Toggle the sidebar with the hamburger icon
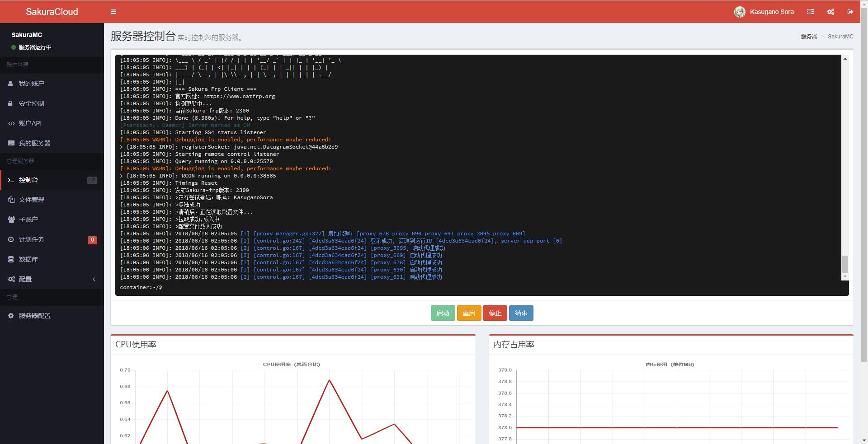Screen dimensions: 868x444 [113, 12]
